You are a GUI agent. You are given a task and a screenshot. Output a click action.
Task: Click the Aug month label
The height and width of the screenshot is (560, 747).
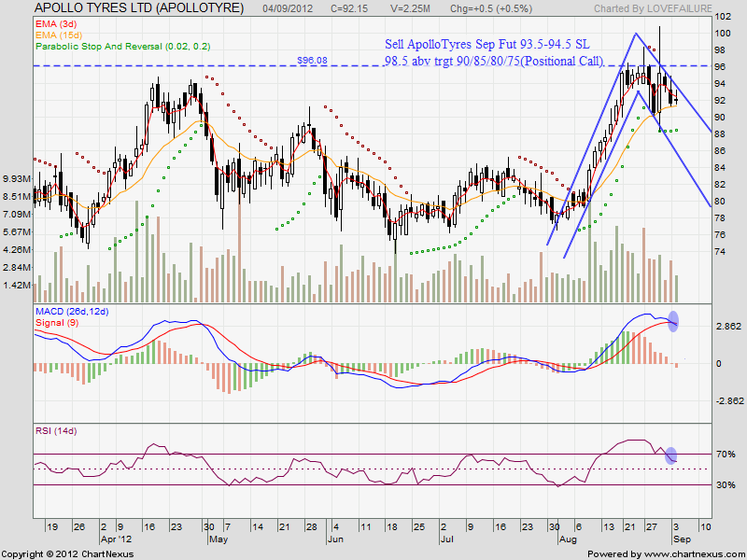(x=568, y=539)
